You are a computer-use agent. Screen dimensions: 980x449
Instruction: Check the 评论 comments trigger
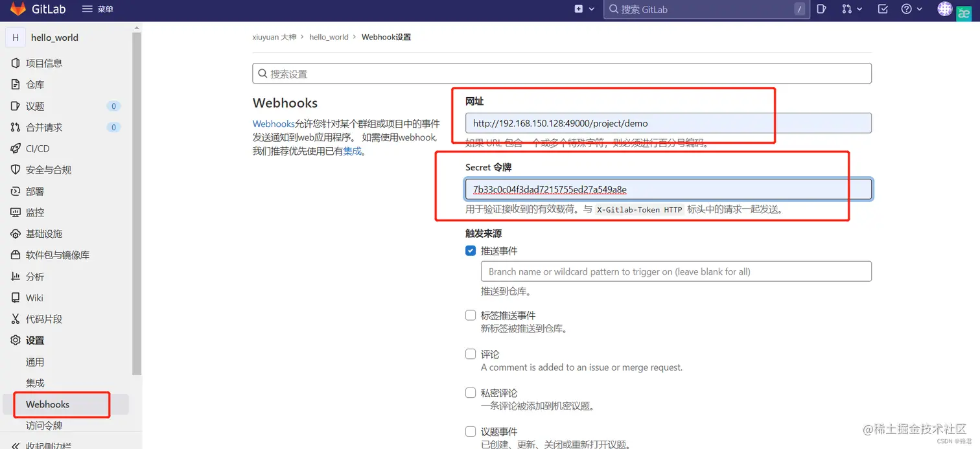(x=470, y=354)
